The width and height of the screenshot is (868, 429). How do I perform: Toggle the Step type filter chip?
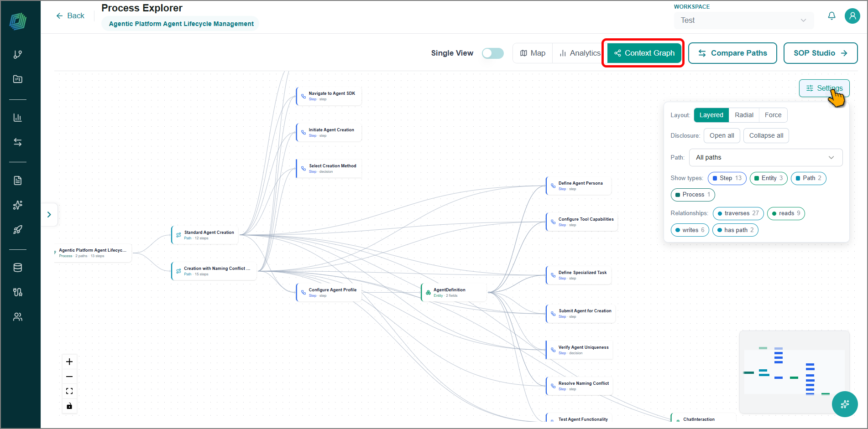pyautogui.click(x=727, y=178)
